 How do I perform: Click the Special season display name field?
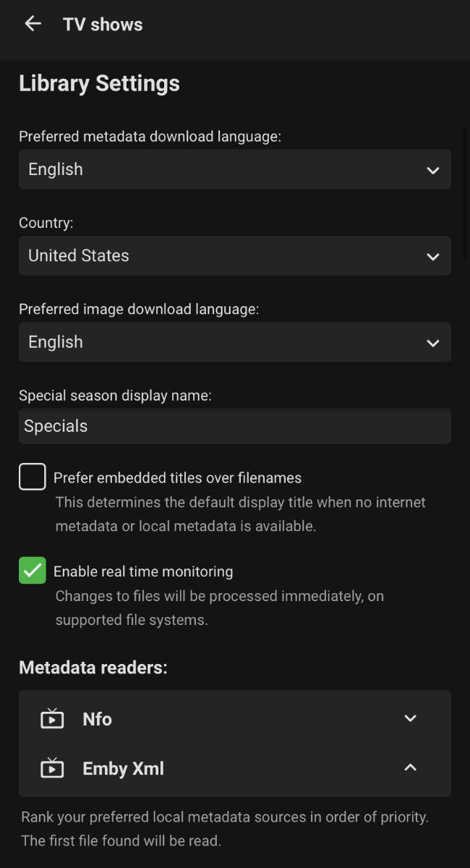(x=234, y=426)
